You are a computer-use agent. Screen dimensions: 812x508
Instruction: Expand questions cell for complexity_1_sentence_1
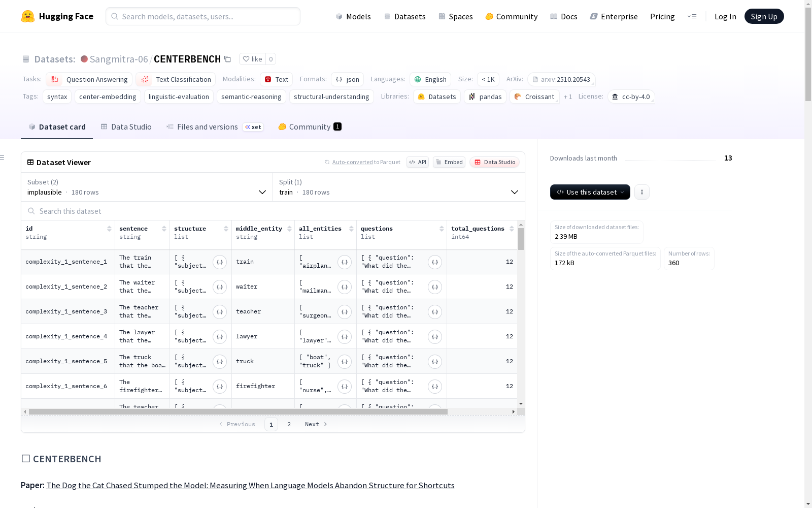(x=435, y=262)
